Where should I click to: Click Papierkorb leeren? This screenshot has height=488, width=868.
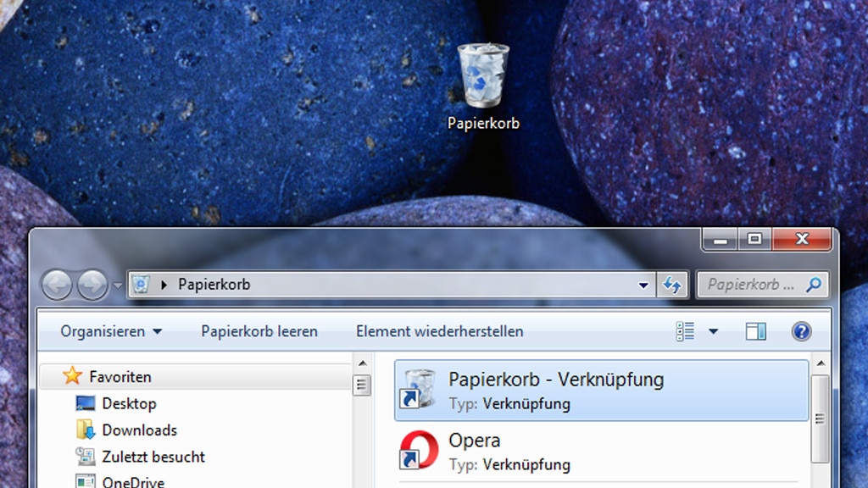(x=259, y=331)
